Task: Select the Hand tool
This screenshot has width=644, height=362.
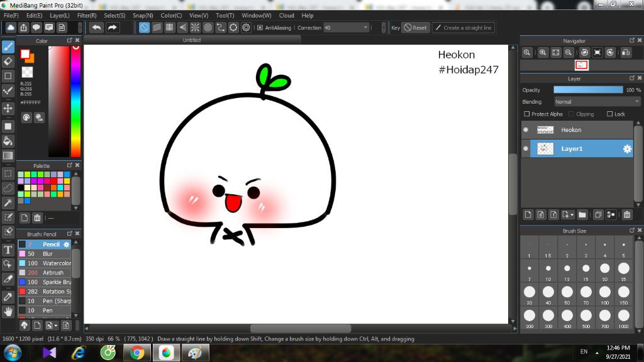Action: pos(8,312)
